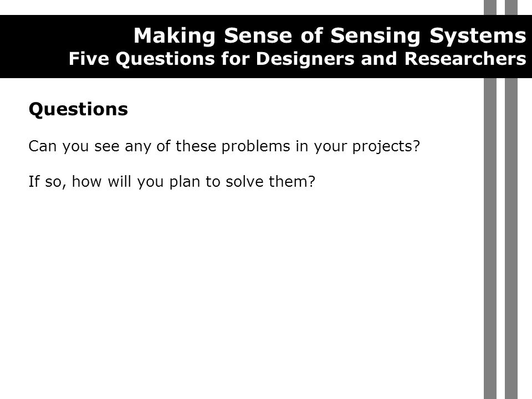Viewport: 532px width, 399px height.
Task: Click the right gray vertical stripe
Action: click(511, 238)
